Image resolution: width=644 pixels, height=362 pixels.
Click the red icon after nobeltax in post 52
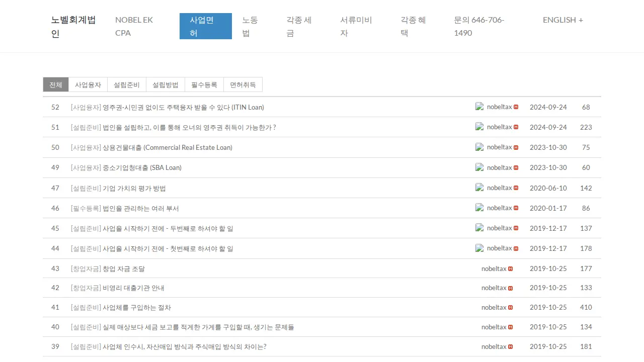[x=516, y=107]
